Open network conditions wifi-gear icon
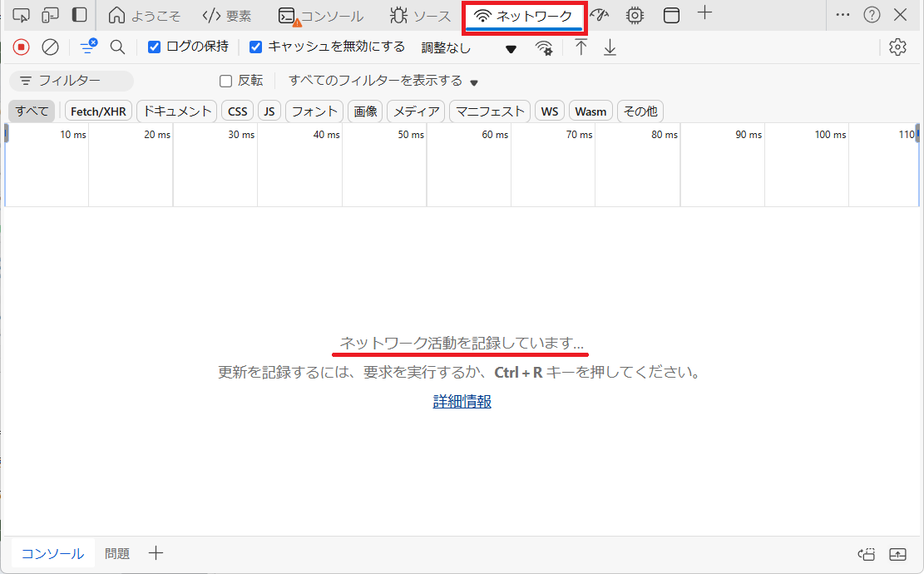The height and width of the screenshot is (574, 924). 544,48
